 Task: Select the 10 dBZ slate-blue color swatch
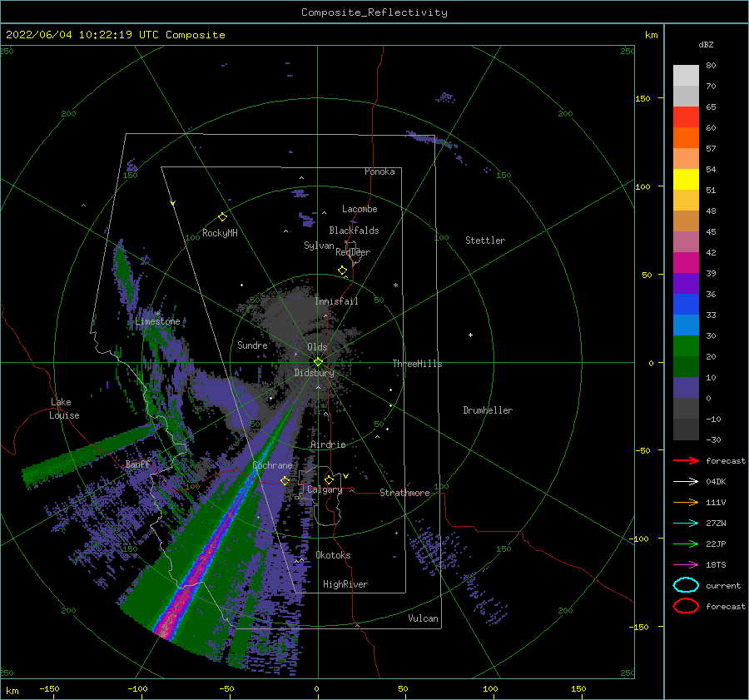[x=686, y=388]
